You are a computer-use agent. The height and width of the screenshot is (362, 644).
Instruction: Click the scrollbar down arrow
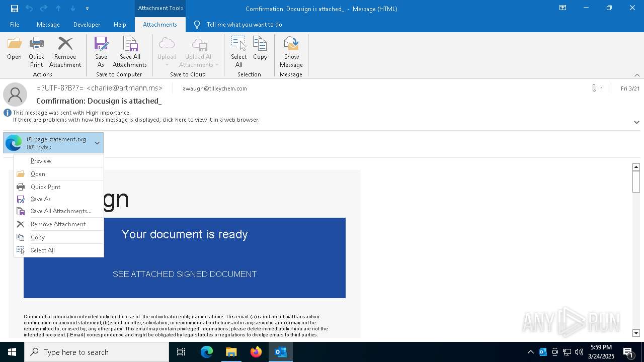636,333
